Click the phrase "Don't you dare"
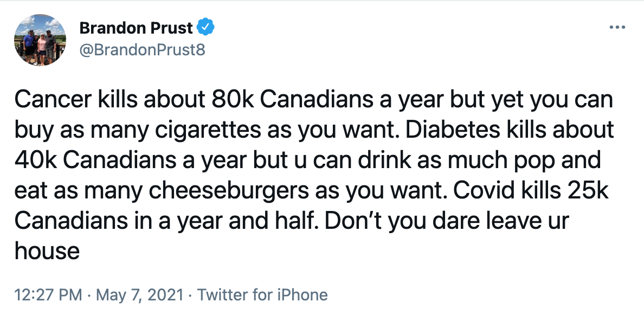644x321 pixels. 402,221
